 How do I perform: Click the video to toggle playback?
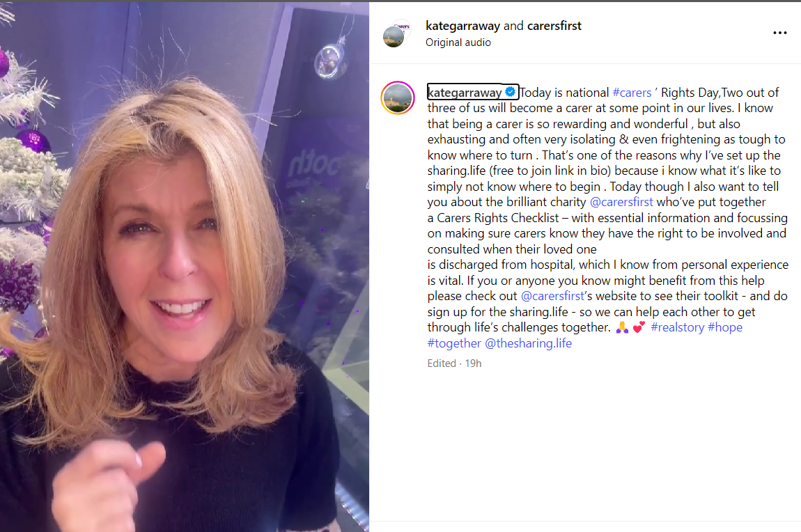[x=185, y=267]
